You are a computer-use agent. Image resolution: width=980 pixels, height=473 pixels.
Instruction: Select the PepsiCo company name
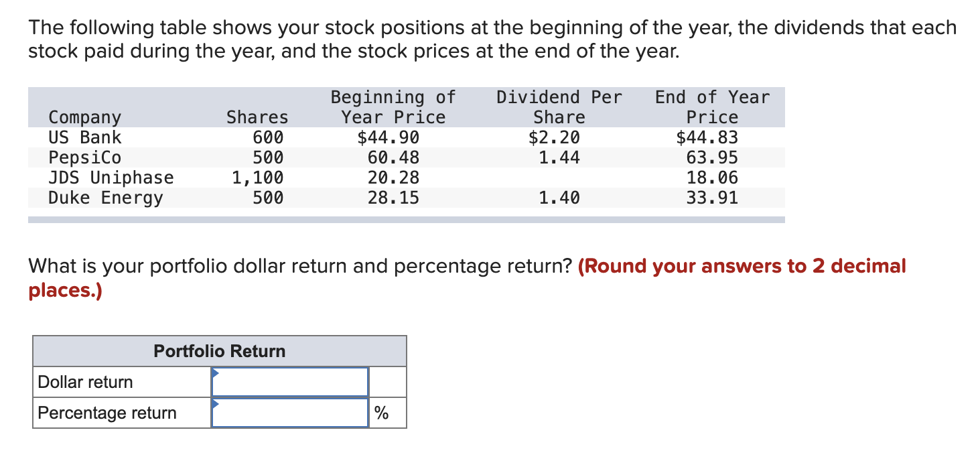click(86, 157)
